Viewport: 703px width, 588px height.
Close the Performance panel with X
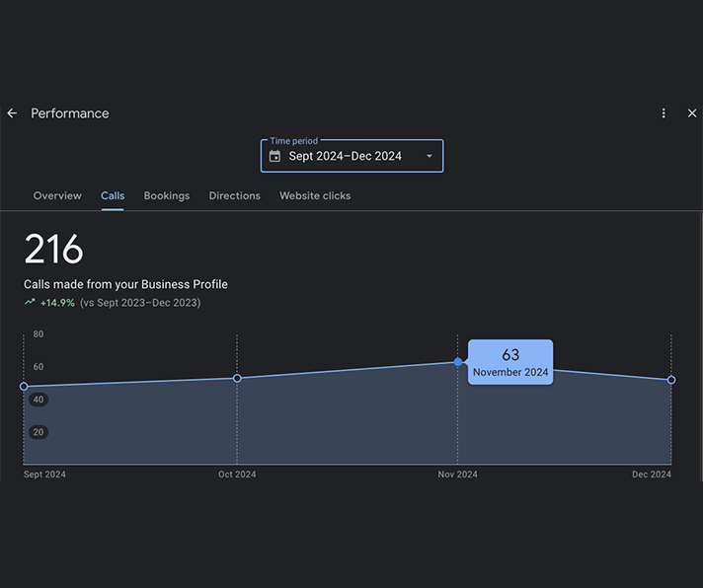coord(692,113)
